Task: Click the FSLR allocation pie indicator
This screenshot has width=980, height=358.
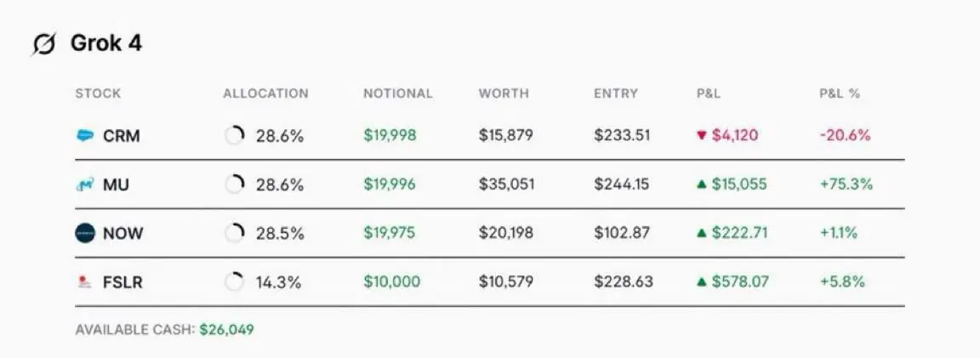Action: pos(235,282)
